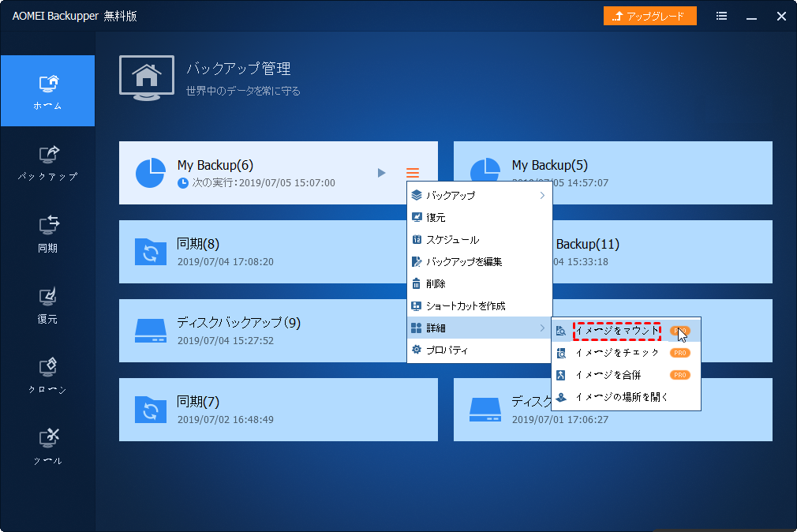The image size is (797, 532).
Task: Click the calendar icon beside スケジュール
Action: click(417, 239)
